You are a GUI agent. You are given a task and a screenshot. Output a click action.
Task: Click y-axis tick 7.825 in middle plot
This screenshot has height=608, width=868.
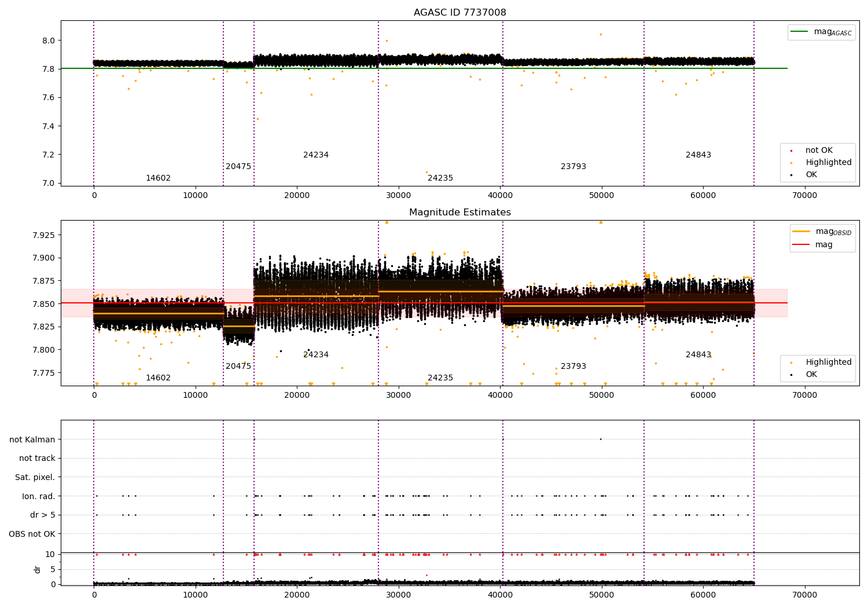pos(43,327)
